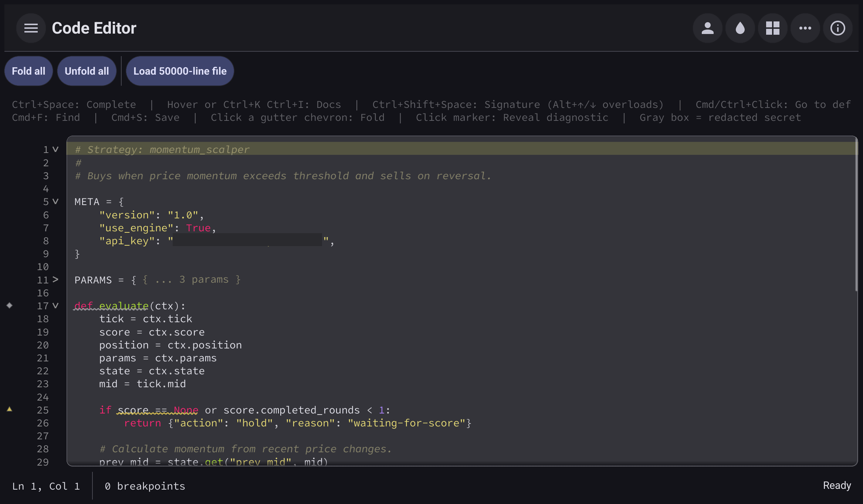The image size is (863, 504).
Task: Open the user account icon
Action: pos(708,28)
